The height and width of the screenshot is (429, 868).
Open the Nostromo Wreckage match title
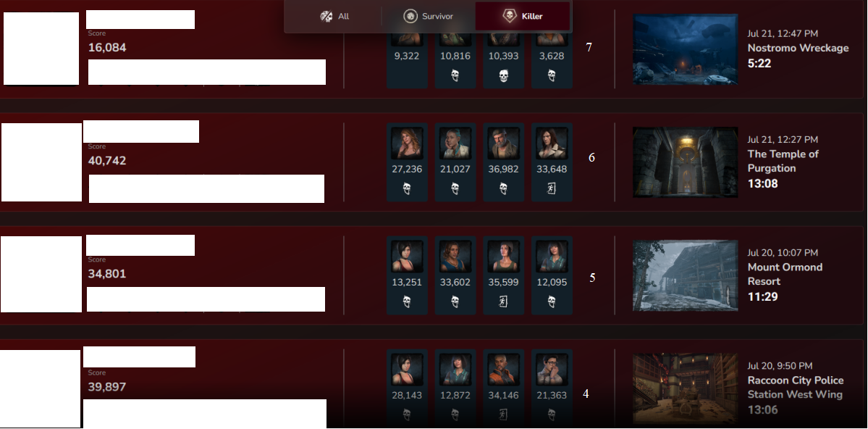(x=798, y=48)
